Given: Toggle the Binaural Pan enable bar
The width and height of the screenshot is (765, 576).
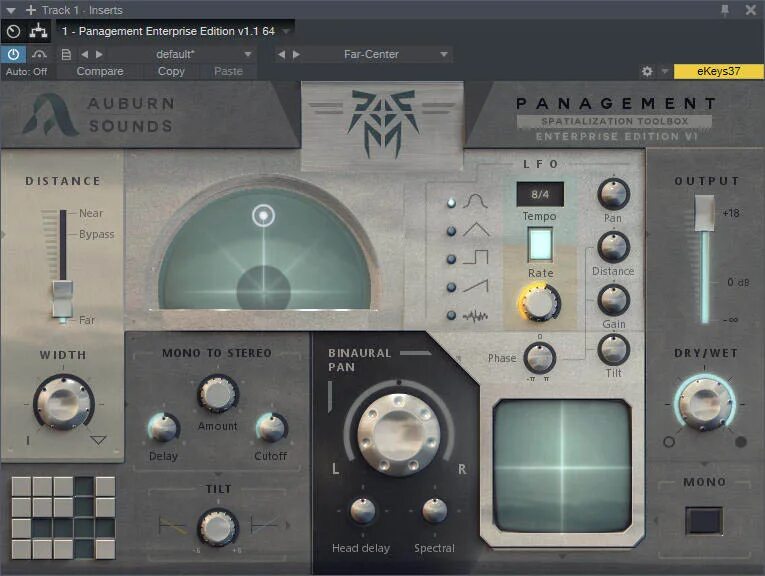Looking at the screenshot, I should (x=415, y=353).
